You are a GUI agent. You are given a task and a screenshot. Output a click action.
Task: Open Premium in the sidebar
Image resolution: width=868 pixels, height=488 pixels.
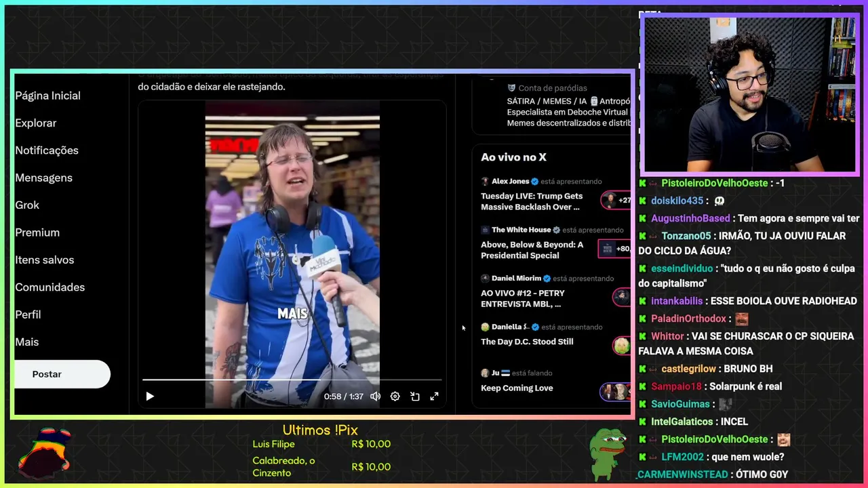(x=37, y=232)
